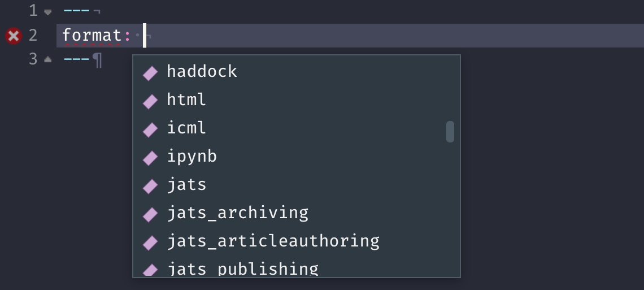Select ipynb from the autocomplete list
This screenshot has width=644, height=290.
pyautogui.click(x=192, y=157)
